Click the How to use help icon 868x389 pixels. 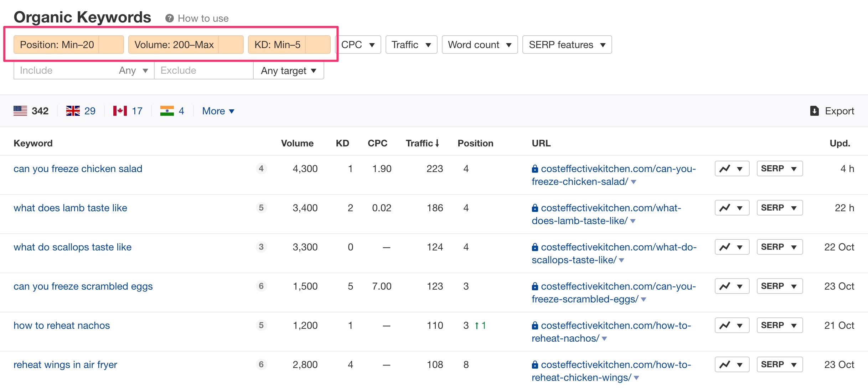170,18
